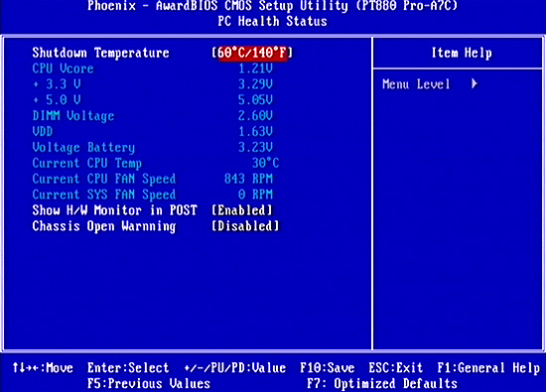Click the CPU Vcore 1.21V reading
546x392 pixels.
point(255,68)
